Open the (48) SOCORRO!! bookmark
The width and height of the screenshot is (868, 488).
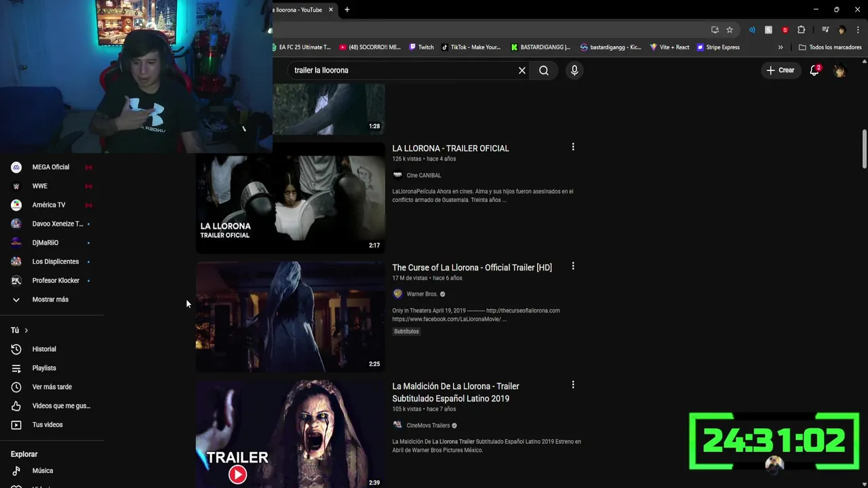coord(370,47)
